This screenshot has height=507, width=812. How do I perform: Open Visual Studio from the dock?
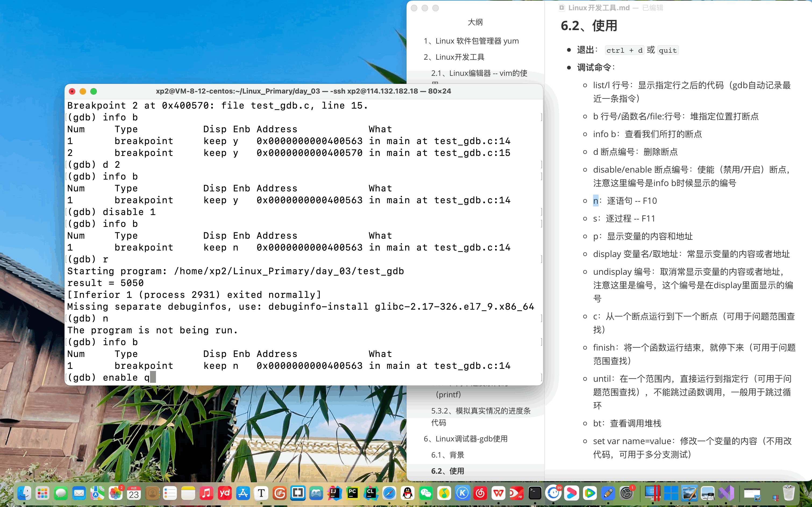click(x=726, y=493)
